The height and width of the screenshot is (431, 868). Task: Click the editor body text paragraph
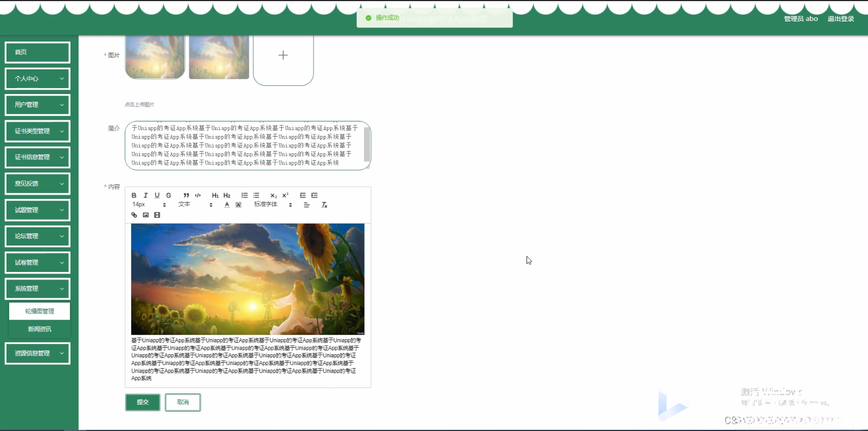246,359
